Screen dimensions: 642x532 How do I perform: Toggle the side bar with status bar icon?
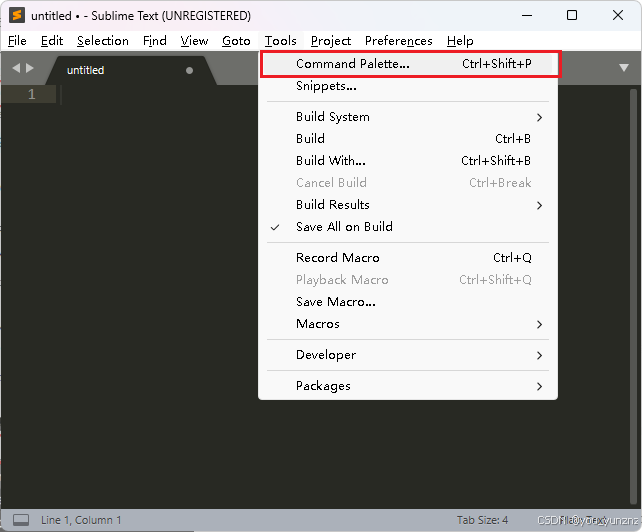[x=21, y=520]
